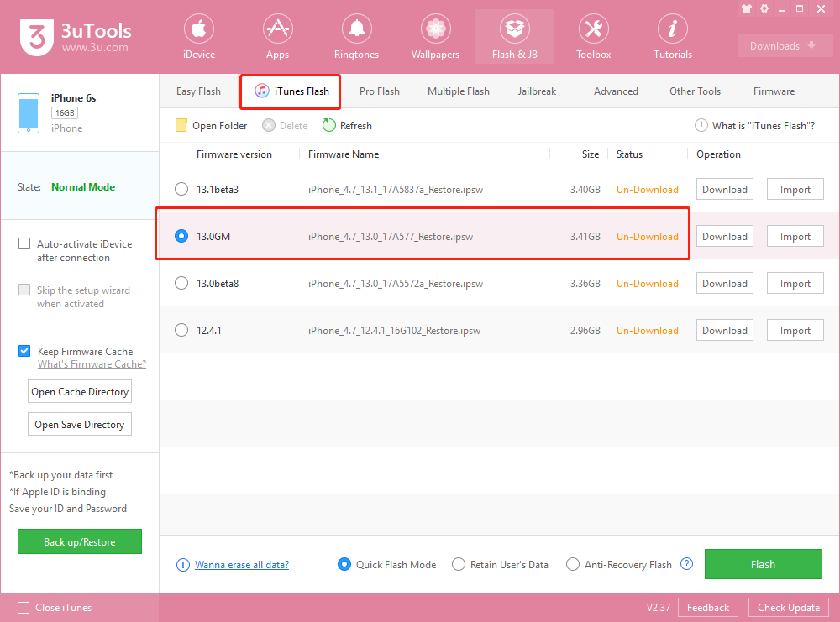Select firmware 12.4.1 radio button
Screen dimensions: 840x622
(x=181, y=330)
